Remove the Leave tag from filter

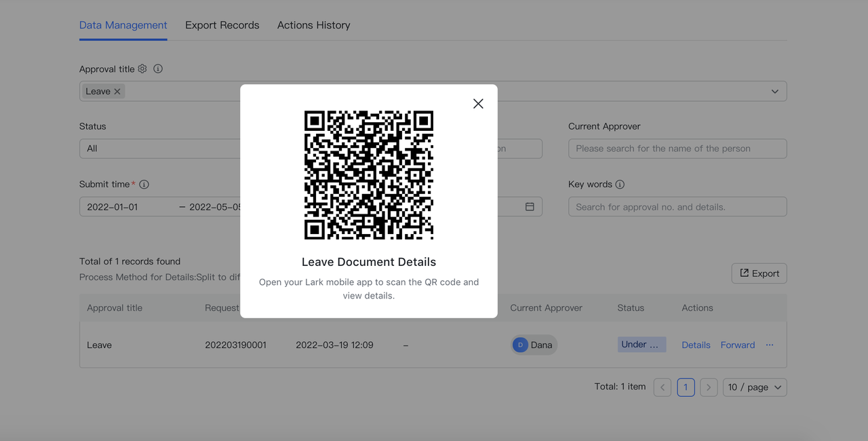click(x=117, y=92)
